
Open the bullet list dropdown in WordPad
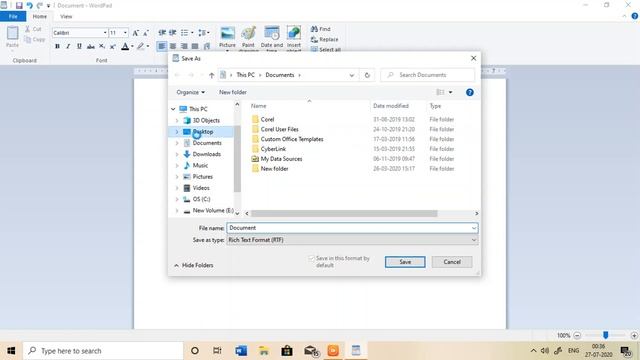pyautogui.click(x=192, y=33)
